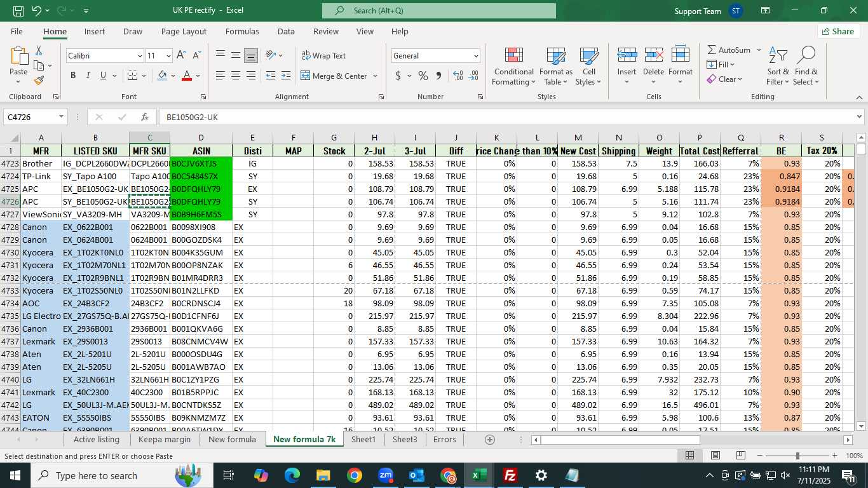
Task: Apply accounting currency format
Action: click(x=398, y=76)
